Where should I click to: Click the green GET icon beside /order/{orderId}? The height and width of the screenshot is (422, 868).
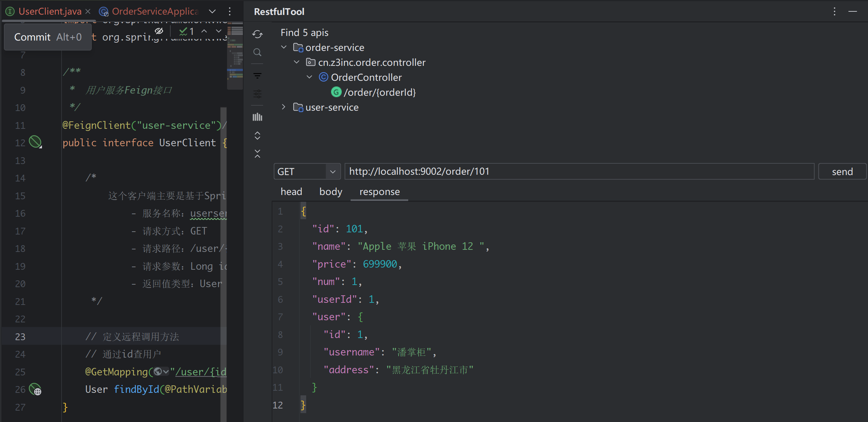pos(336,92)
